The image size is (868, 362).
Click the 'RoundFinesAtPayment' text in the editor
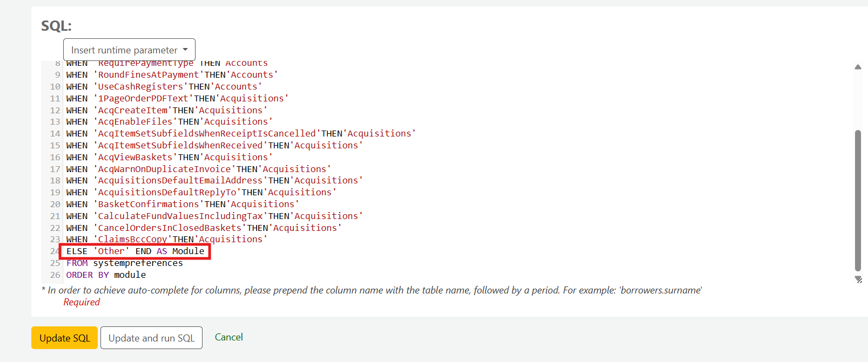click(x=148, y=75)
